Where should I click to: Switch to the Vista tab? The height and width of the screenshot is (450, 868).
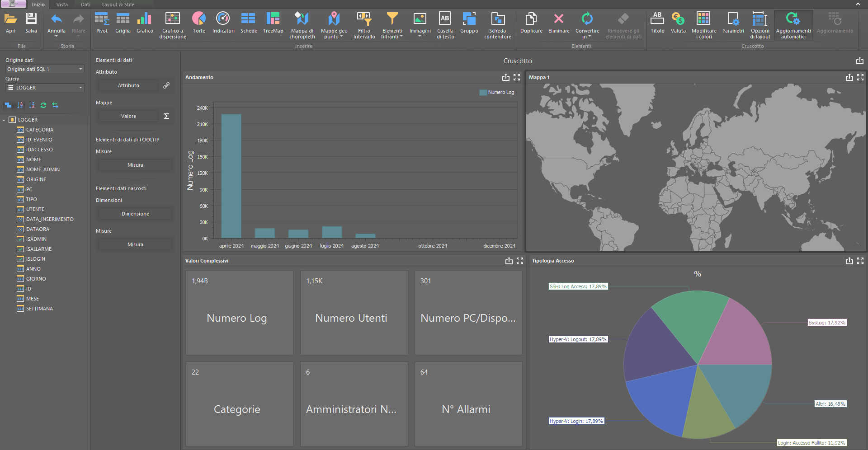62,5
